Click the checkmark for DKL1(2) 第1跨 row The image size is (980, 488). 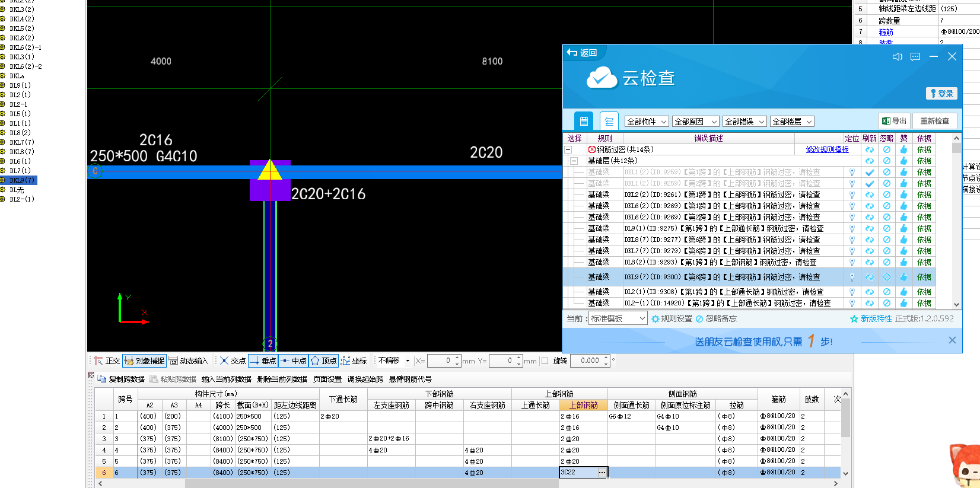pos(869,172)
